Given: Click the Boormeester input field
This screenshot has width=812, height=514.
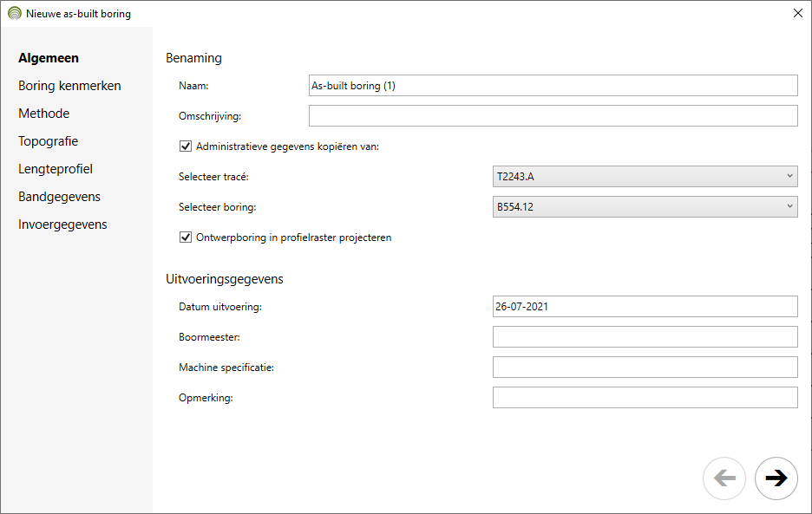Looking at the screenshot, I should pos(645,337).
